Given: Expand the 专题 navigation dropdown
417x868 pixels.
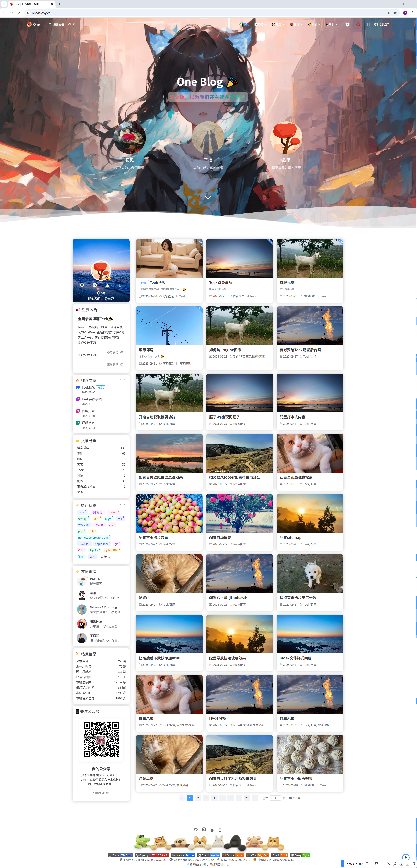Looking at the screenshot, I should click(278, 24).
